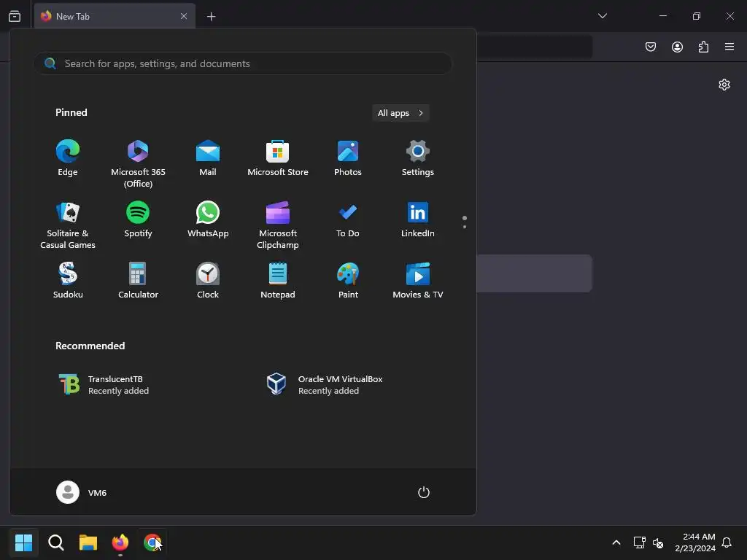Launch the Photos app

[x=348, y=158]
